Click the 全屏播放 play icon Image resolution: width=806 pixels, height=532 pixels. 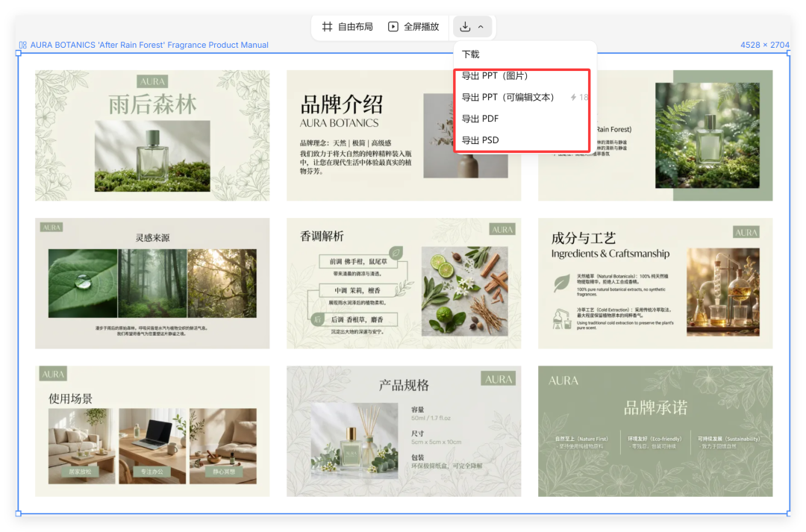click(x=393, y=26)
